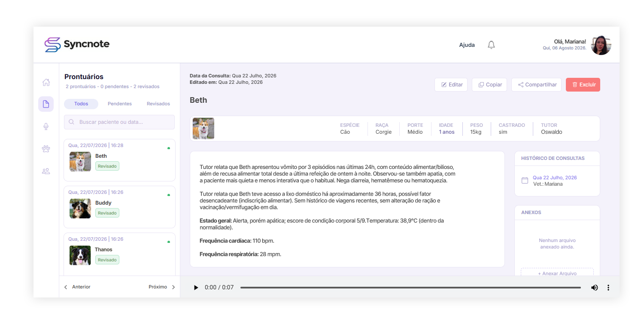Screen dimensions: 644x322
Task: Click the Beth patient name heading
Action: 198,100
